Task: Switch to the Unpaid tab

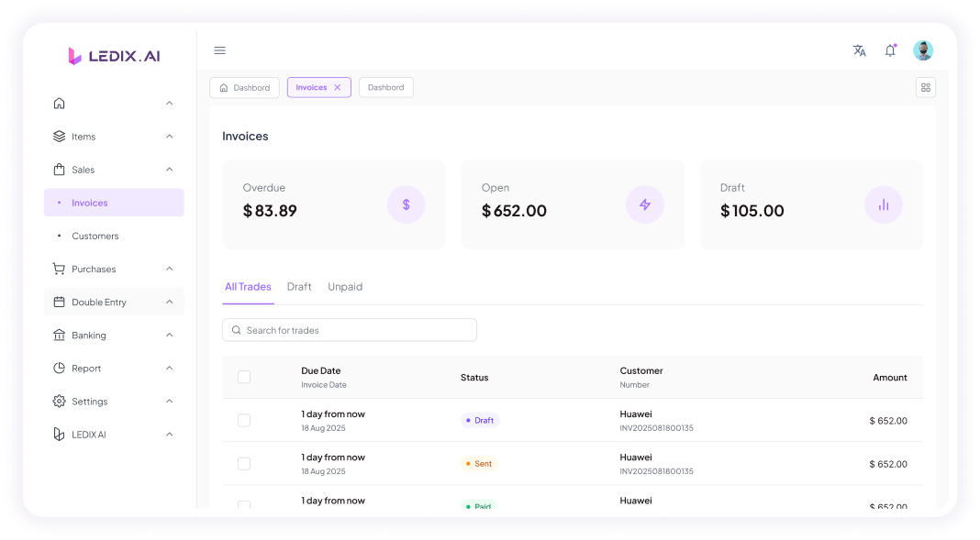Action: tap(345, 287)
